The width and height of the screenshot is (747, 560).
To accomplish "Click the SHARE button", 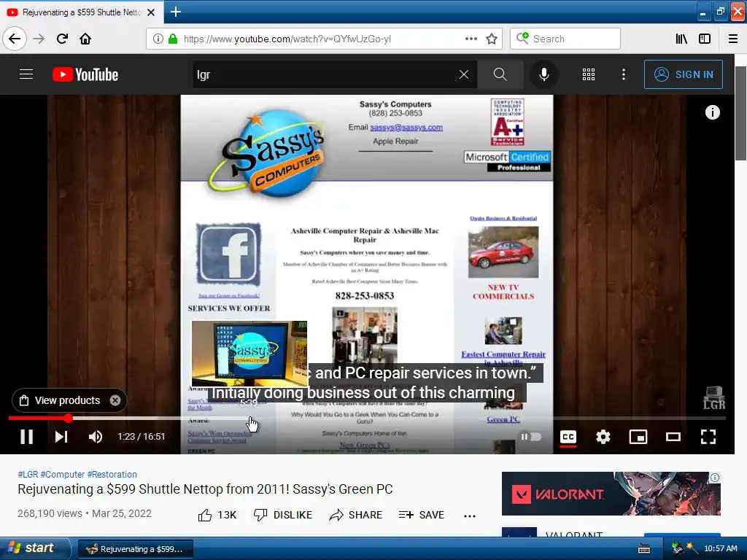I will (x=356, y=515).
